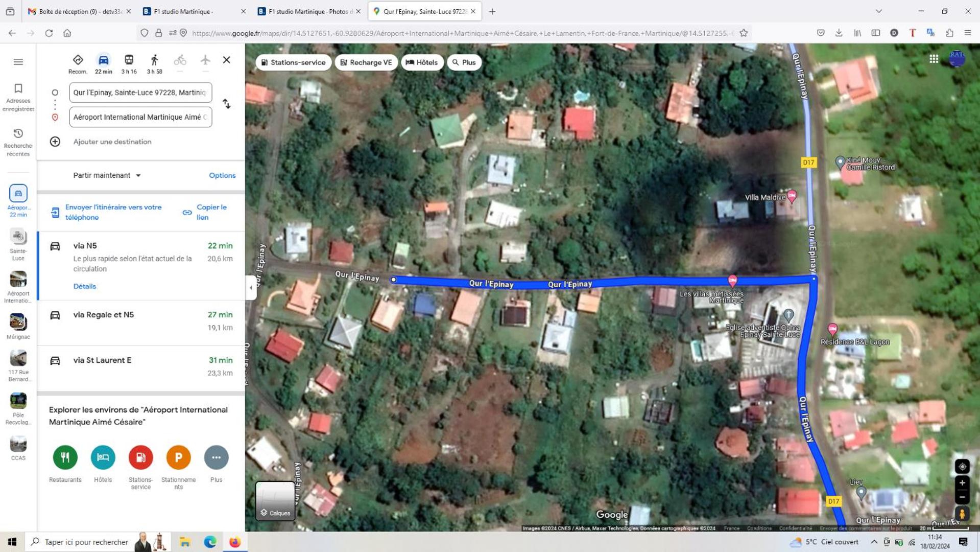The image size is (980, 552).
Task: Open saved addresses in sidebar
Action: point(18,97)
